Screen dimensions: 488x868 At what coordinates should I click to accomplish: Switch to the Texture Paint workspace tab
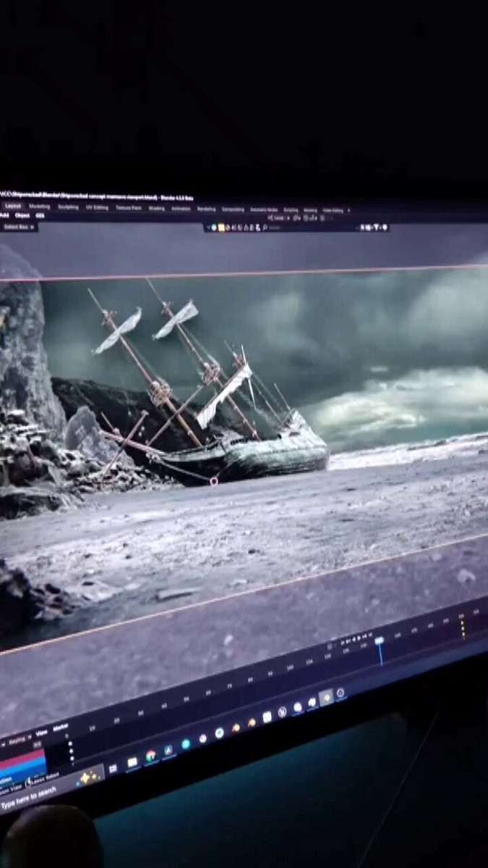coord(128,208)
